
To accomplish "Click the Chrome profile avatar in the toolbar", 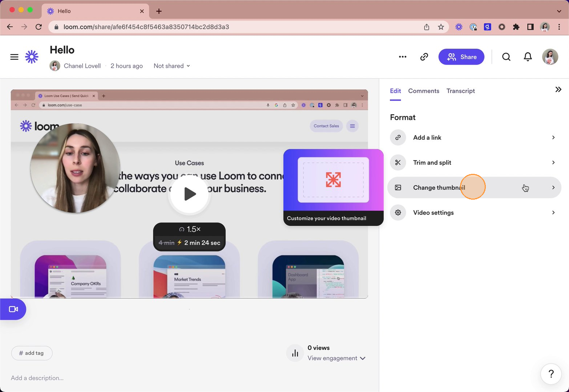I will 545,27.
